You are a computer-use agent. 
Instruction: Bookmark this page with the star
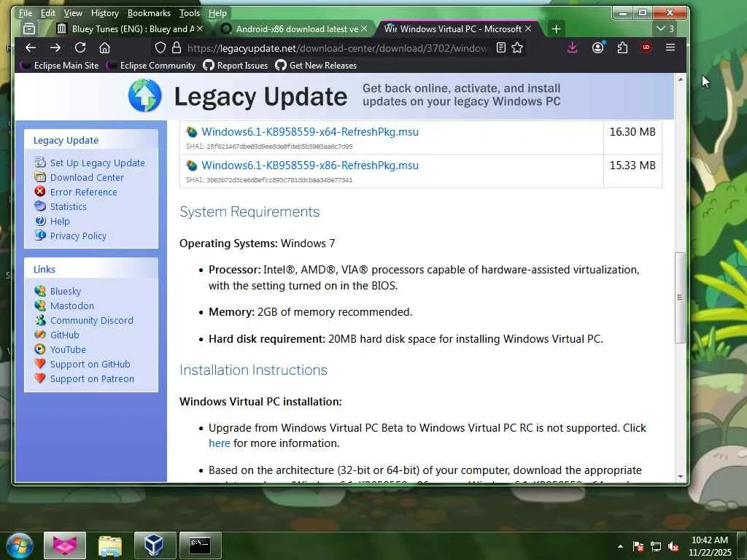517,47
